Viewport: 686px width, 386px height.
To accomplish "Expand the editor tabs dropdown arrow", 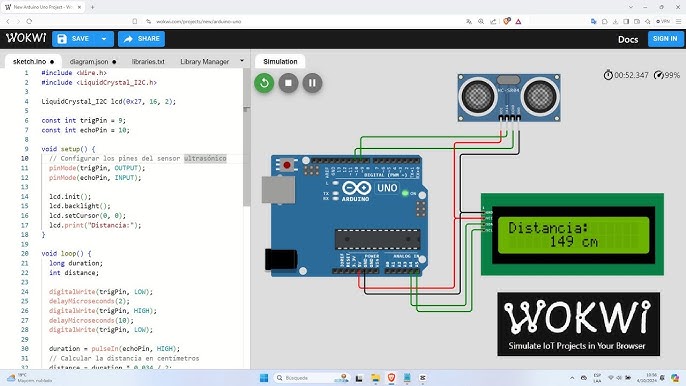I will tap(242, 61).
